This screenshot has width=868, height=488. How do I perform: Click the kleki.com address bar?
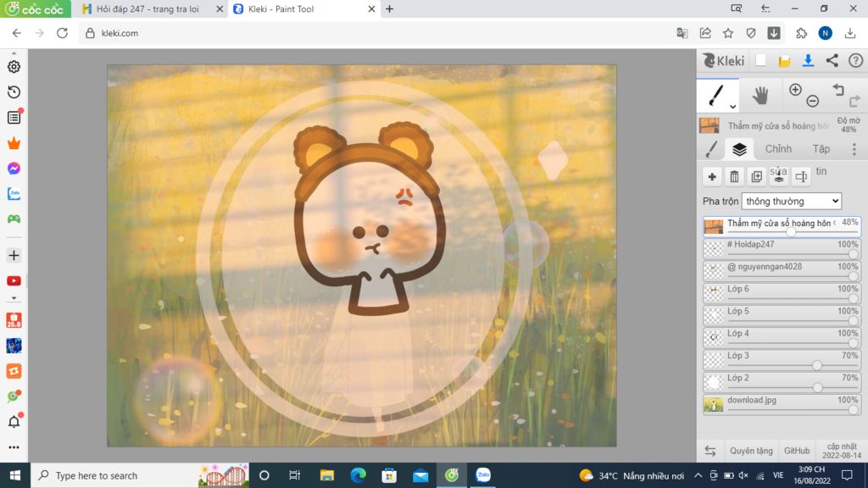376,33
